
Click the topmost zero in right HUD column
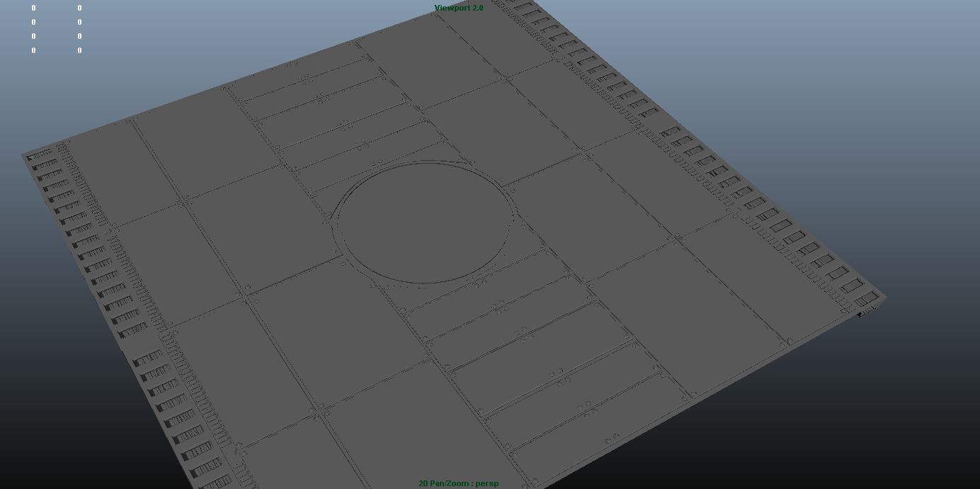tap(79, 8)
